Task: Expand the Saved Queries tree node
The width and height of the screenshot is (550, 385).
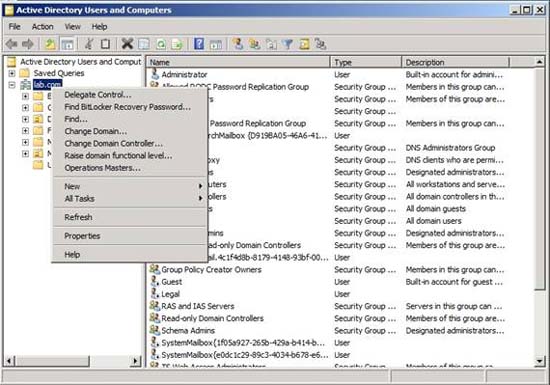Action: (12, 73)
